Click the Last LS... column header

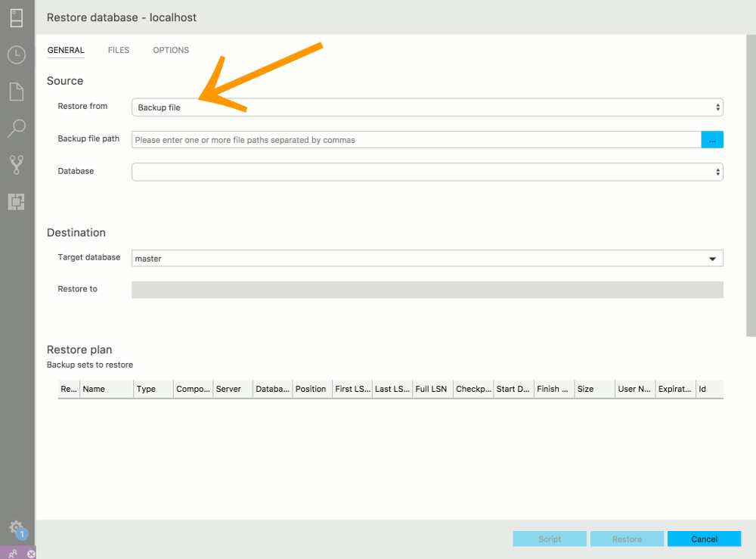pos(392,389)
